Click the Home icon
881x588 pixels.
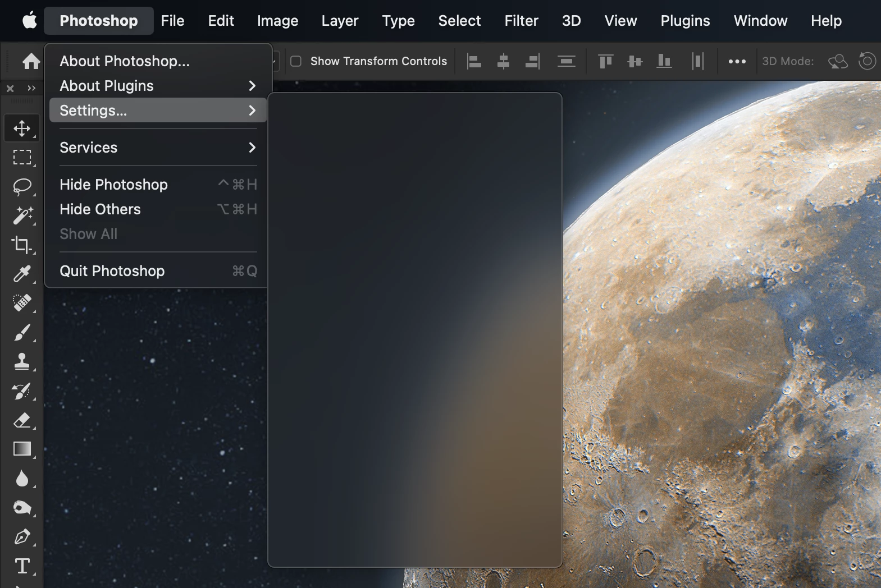[31, 61]
